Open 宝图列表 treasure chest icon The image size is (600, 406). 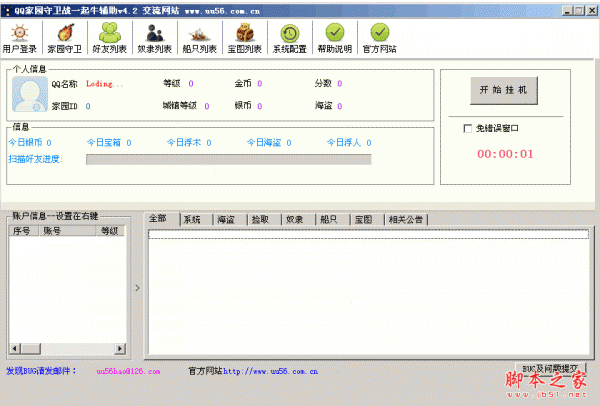tap(245, 33)
